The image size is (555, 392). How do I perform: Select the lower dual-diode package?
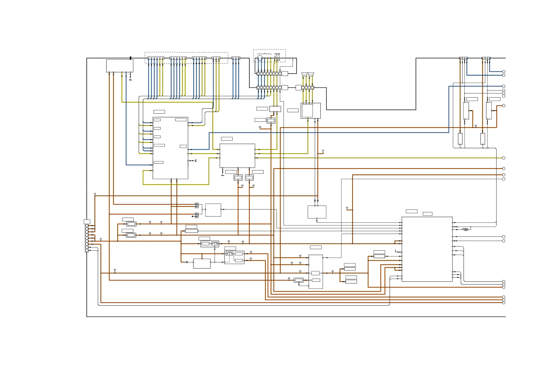click(197, 215)
